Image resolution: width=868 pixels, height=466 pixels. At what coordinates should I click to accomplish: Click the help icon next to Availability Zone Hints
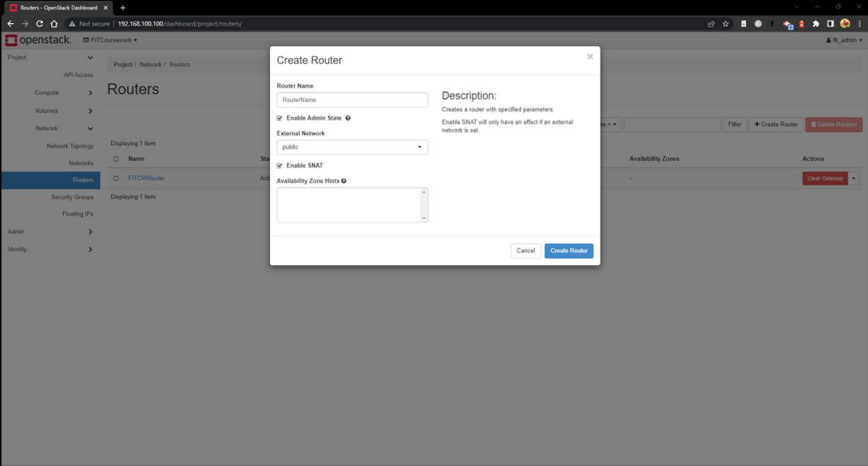pos(343,181)
